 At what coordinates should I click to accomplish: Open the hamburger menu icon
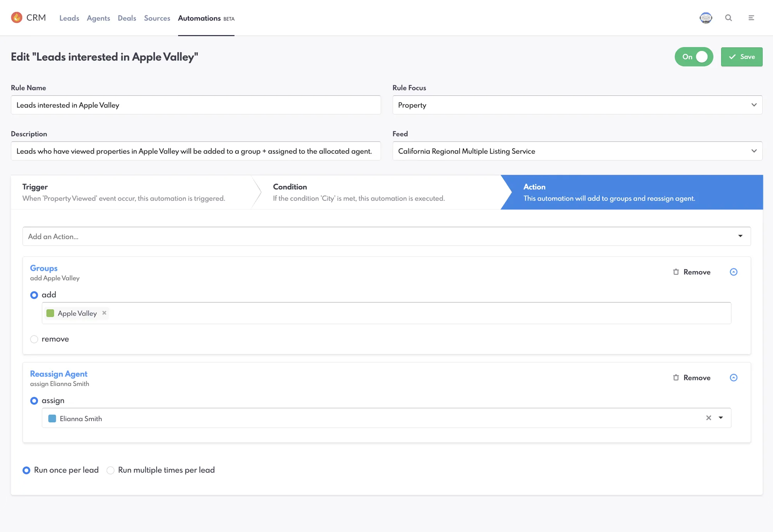click(751, 18)
